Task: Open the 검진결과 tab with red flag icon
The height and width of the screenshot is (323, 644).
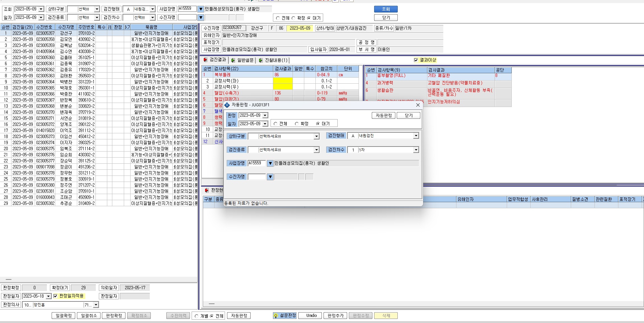Action: (215, 60)
